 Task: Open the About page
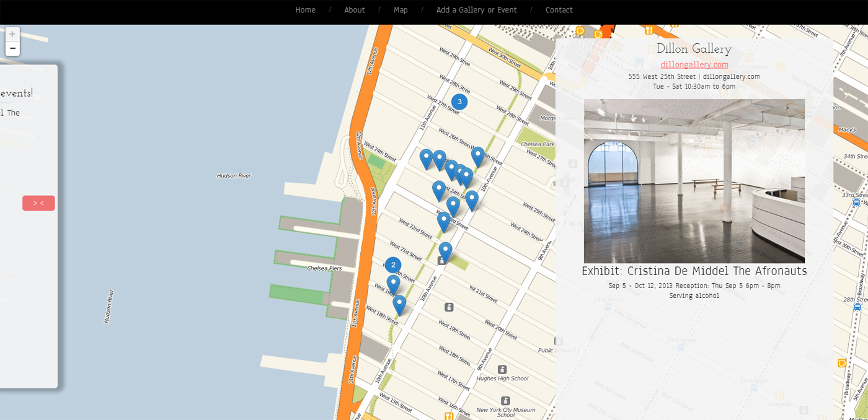click(355, 10)
